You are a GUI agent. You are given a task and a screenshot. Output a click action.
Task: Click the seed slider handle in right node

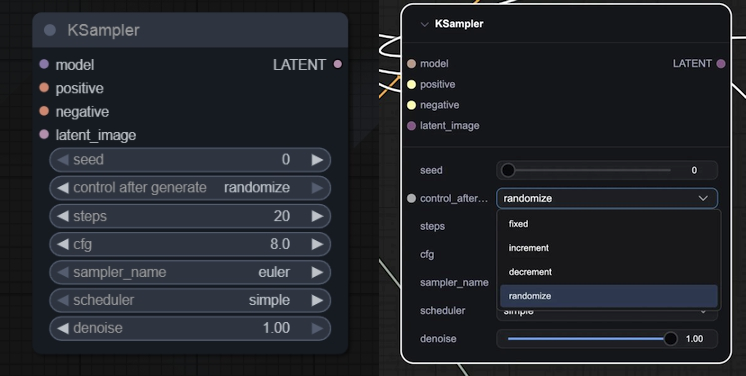(508, 170)
